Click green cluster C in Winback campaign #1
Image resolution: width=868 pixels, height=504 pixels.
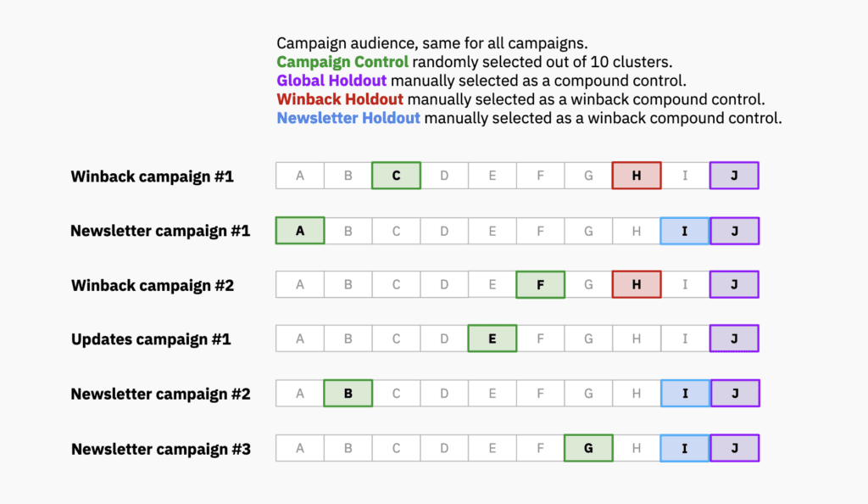396,176
